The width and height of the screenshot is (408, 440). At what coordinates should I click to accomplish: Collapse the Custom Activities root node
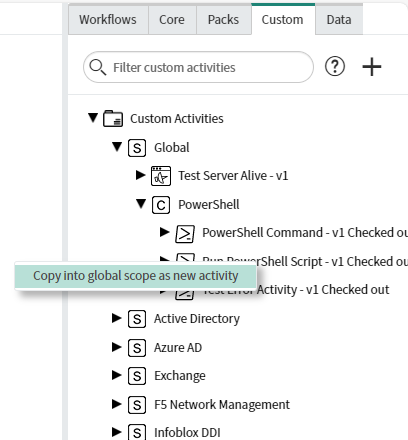tap(93, 117)
